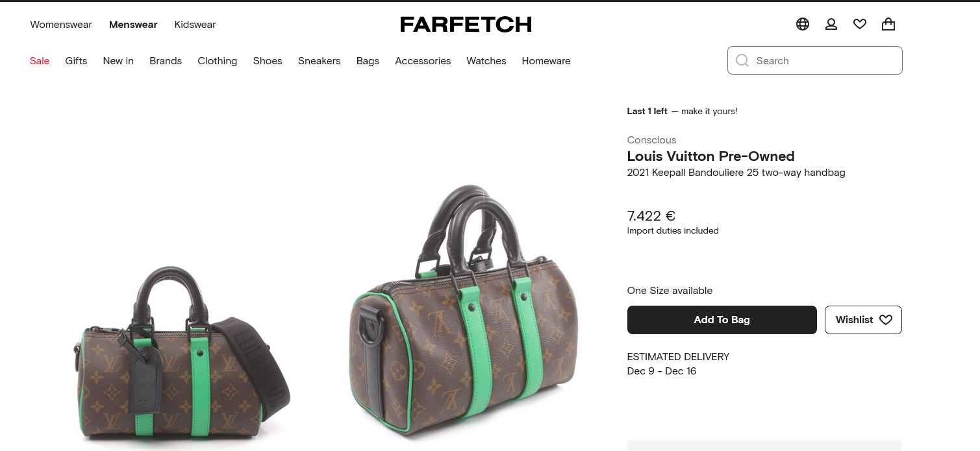The image size is (980, 451).
Task: Open Louis Vuitton Pre-Owned brand link
Action: point(710,156)
